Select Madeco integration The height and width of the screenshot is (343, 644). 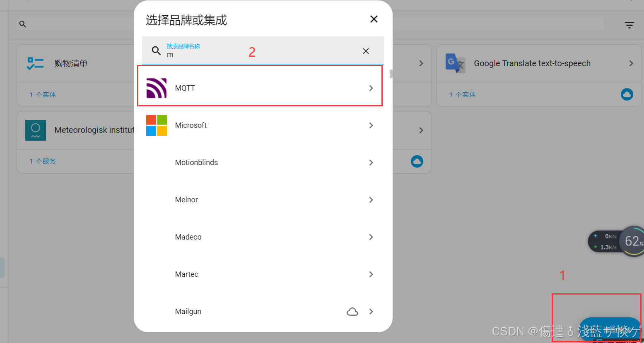260,237
